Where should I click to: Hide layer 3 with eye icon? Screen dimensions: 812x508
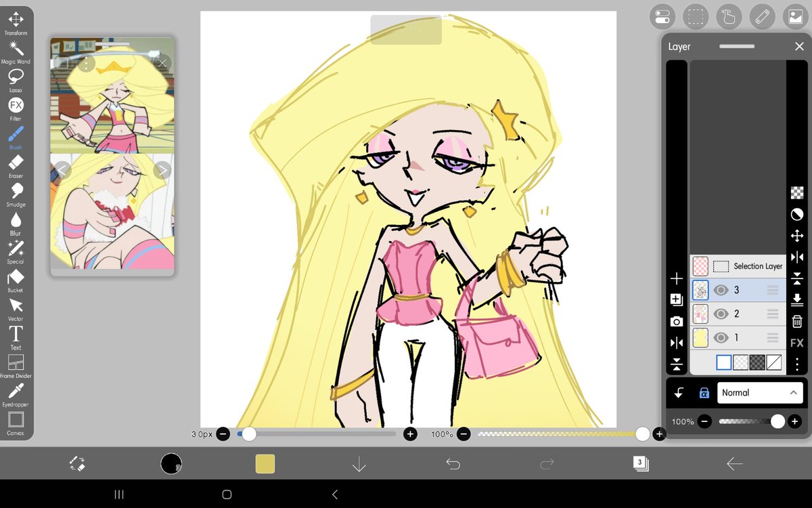(x=721, y=290)
